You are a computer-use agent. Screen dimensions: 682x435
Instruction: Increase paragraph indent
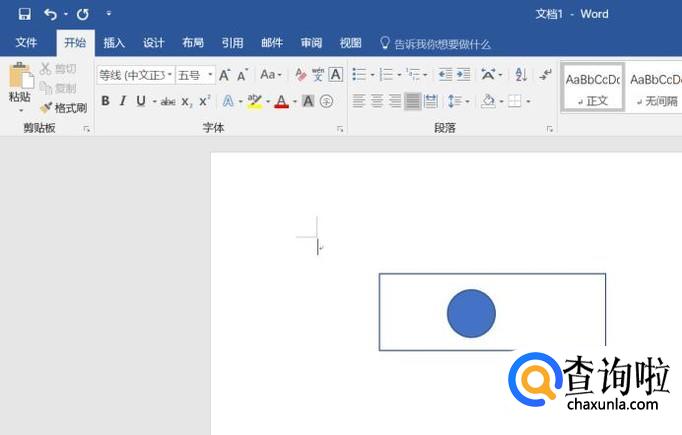tap(463, 75)
